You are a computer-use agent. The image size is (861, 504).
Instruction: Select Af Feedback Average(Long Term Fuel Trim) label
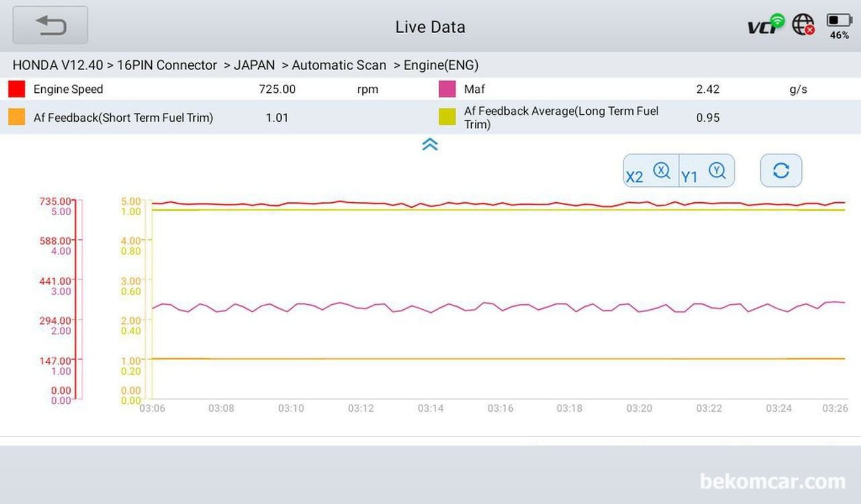561,117
